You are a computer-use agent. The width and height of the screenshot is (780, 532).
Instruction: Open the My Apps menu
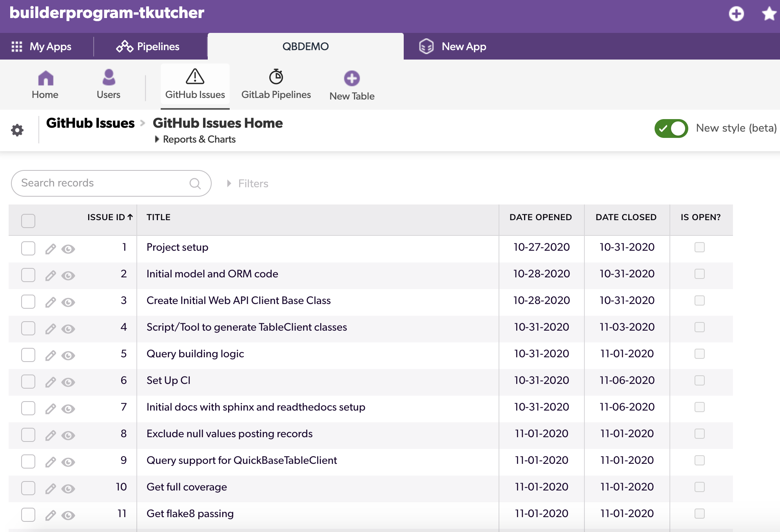(42, 46)
